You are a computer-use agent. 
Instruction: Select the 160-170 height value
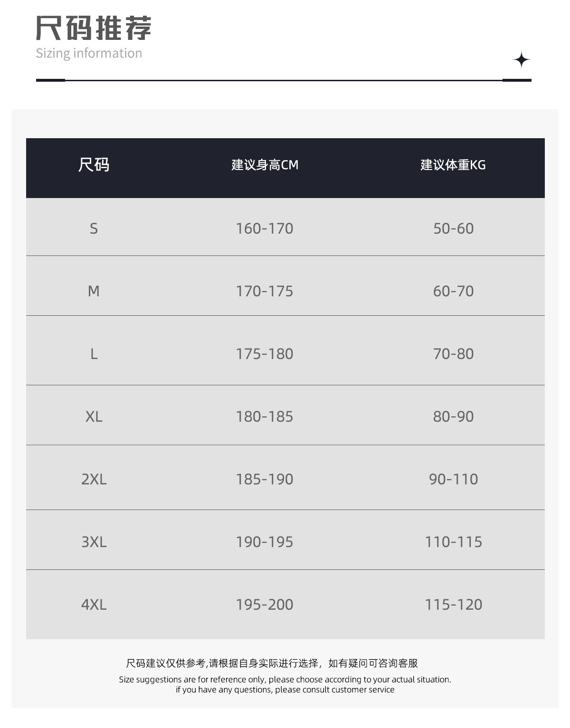click(265, 228)
